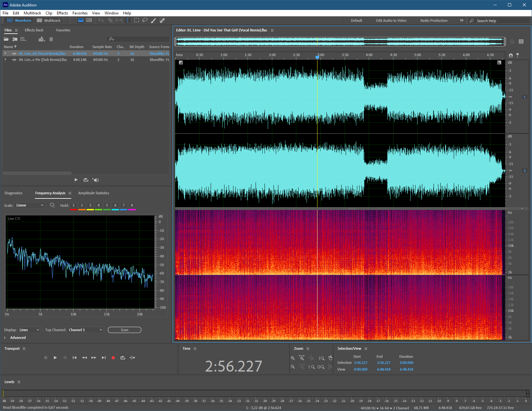Screen dimensions: 532x411
Task: Zoom in amplitude icon
Action: click(x=292, y=358)
